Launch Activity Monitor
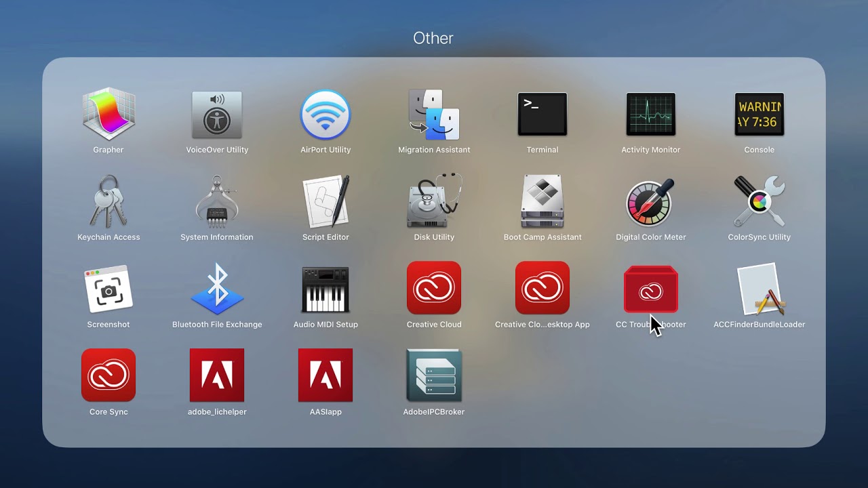 (x=651, y=114)
